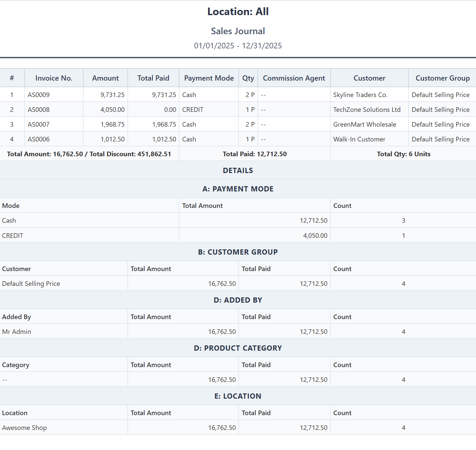Click TechZone Solutions Ltd customer cell
This screenshot has width=476, height=450.
tap(367, 110)
